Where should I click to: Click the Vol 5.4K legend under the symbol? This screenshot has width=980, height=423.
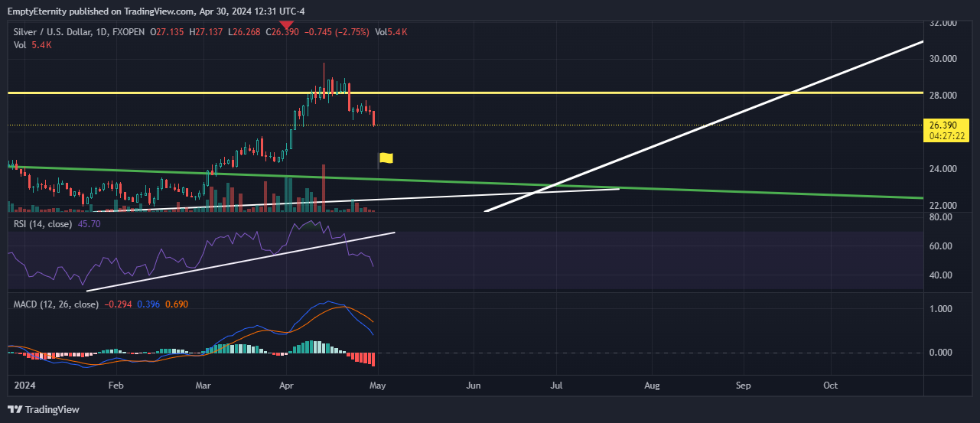(x=33, y=46)
